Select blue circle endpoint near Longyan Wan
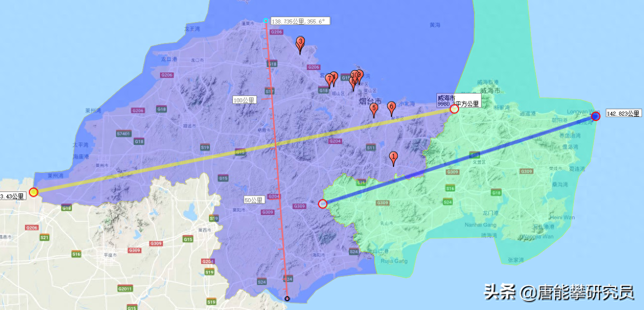Image resolution: width=644 pixels, height=310 pixels. click(596, 116)
